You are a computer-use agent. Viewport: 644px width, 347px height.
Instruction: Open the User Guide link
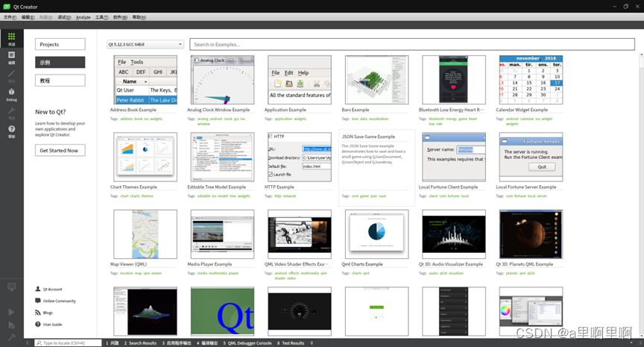[53, 325]
